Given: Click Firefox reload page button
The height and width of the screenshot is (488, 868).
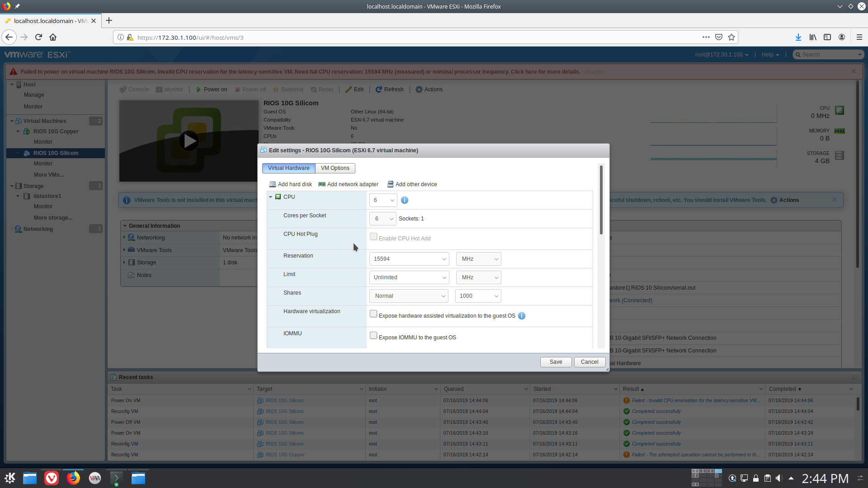Looking at the screenshot, I should click(38, 37).
